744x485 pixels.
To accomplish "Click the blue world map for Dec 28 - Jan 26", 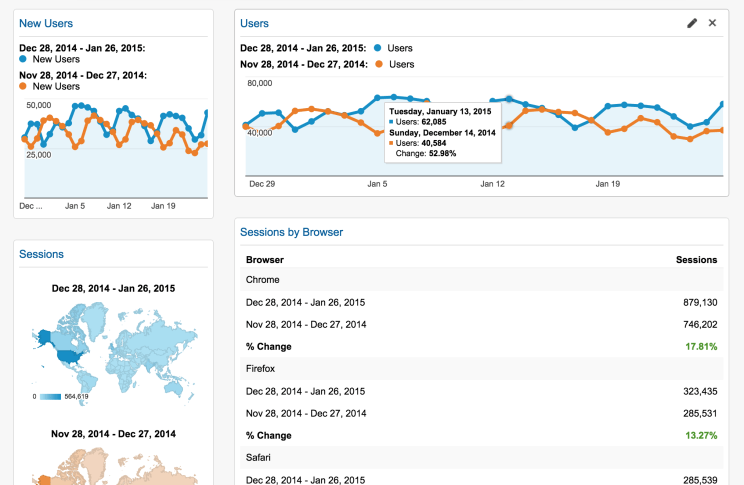I will pyautogui.click(x=114, y=354).
